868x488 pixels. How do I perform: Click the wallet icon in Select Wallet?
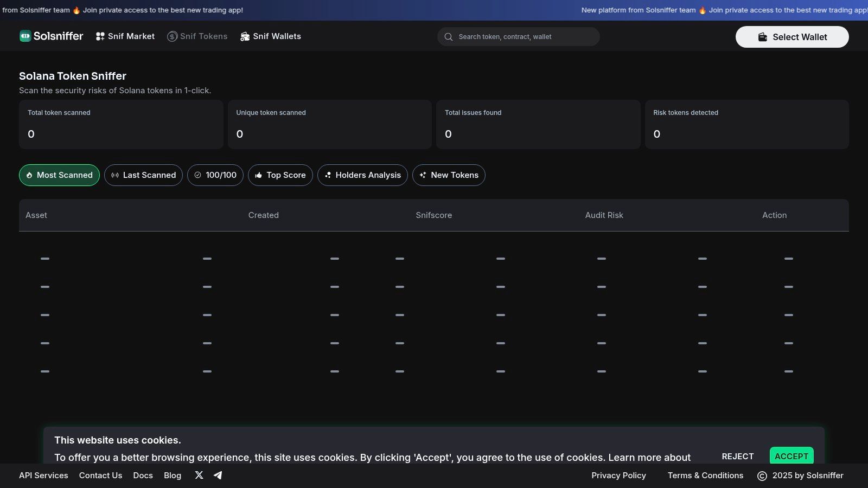pyautogui.click(x=763, y=37)
